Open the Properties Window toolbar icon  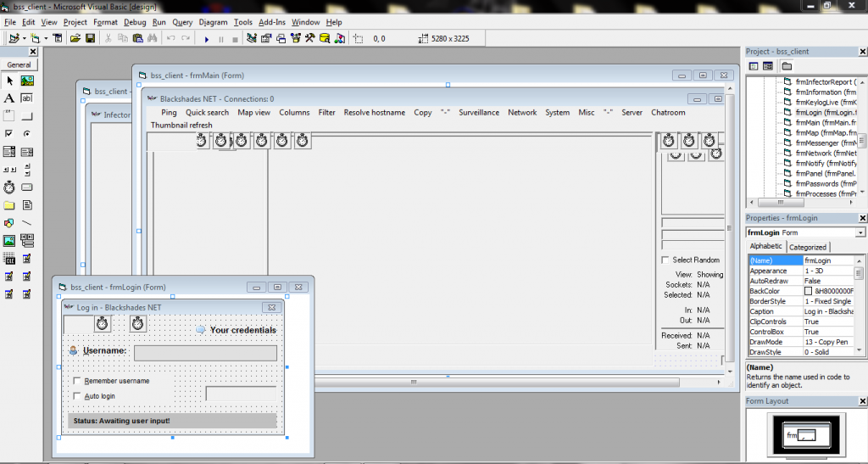[x=266, y=38]
